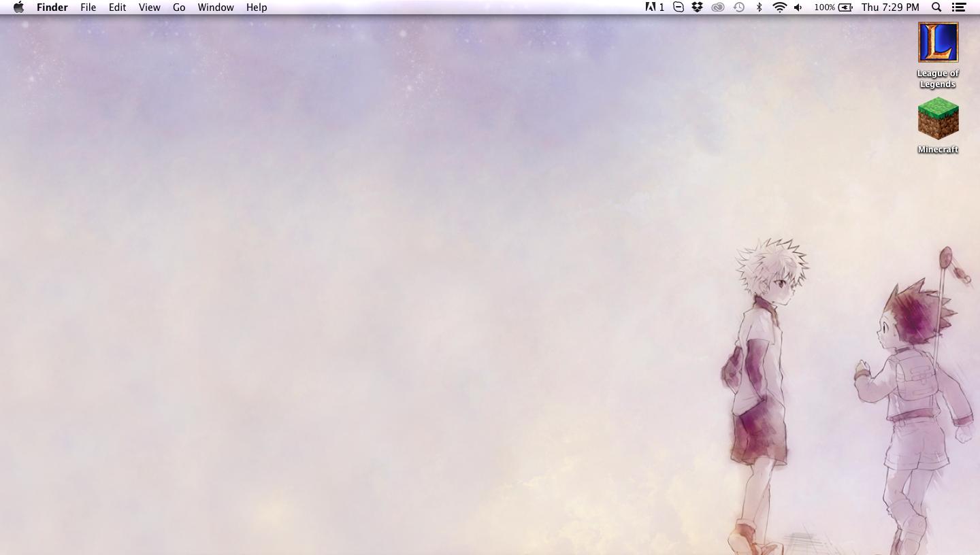Click the chat bubble status icon
Viewport: 980px width, 555px height.
(x=678, y=7)
